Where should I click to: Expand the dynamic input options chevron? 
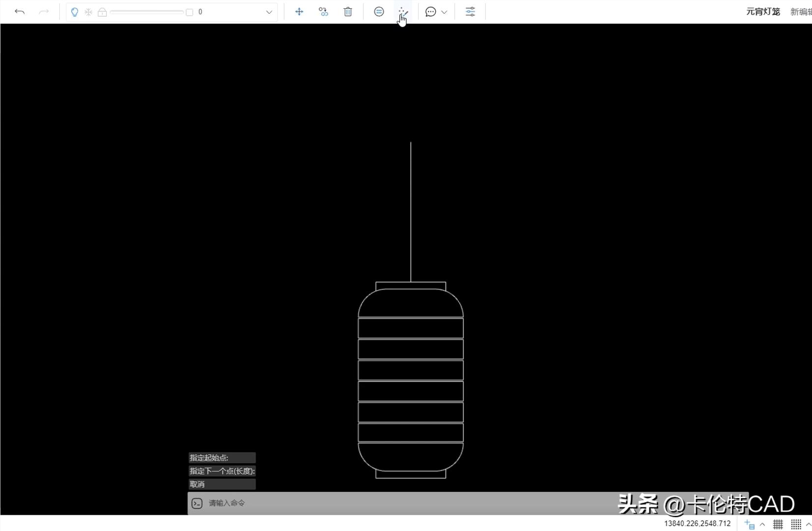coord(762,524)
